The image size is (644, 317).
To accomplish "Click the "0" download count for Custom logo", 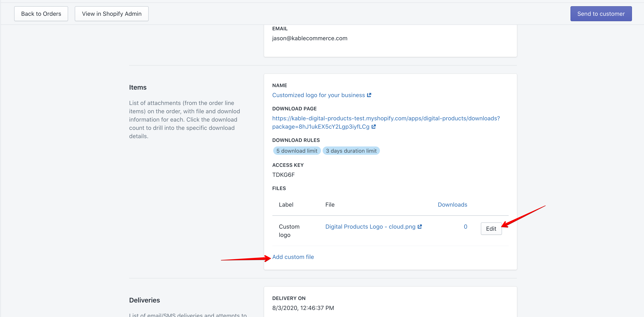I will click(465, 226).
